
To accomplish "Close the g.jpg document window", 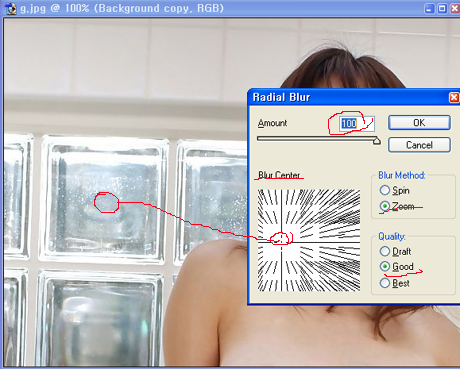I will (x=455, y=8).
